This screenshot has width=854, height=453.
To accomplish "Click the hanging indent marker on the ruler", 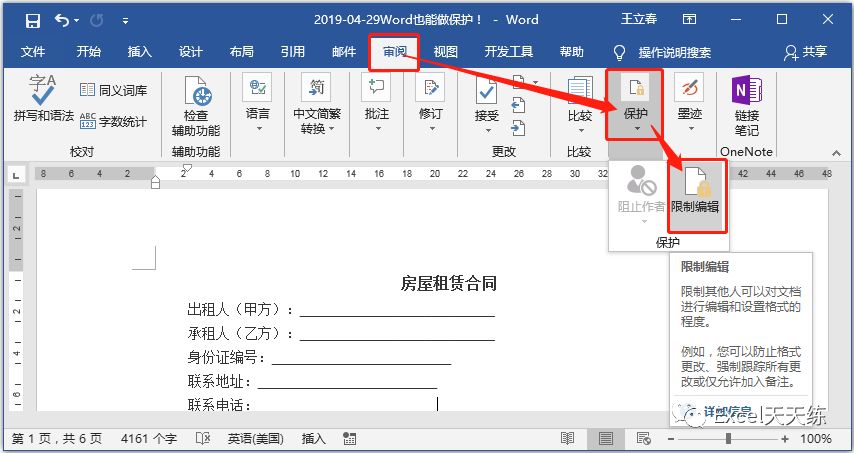I will coord(155,182).
